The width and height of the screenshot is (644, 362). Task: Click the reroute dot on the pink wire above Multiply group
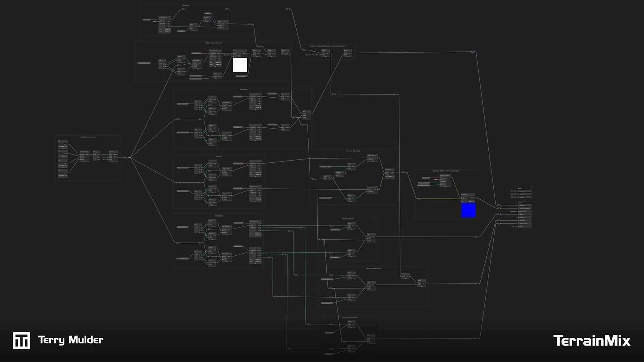click(288, 9)
